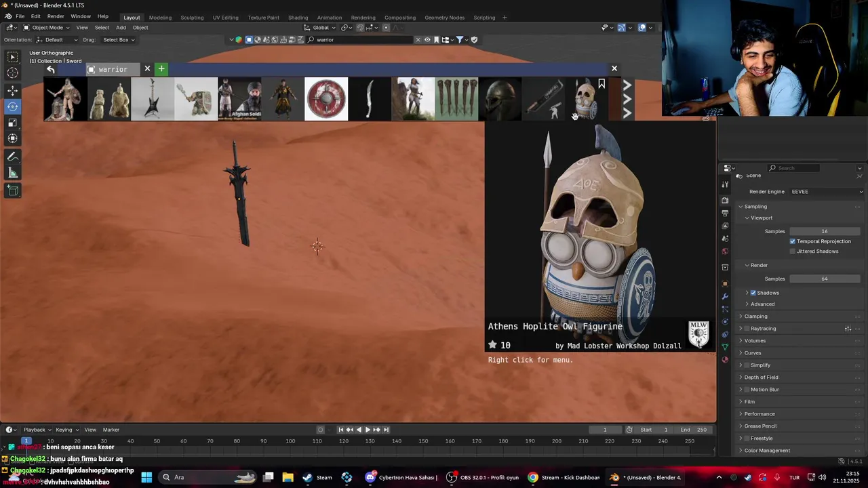Show next page of asset results
The width and height of the screenshot is (868, 488).
627,99
